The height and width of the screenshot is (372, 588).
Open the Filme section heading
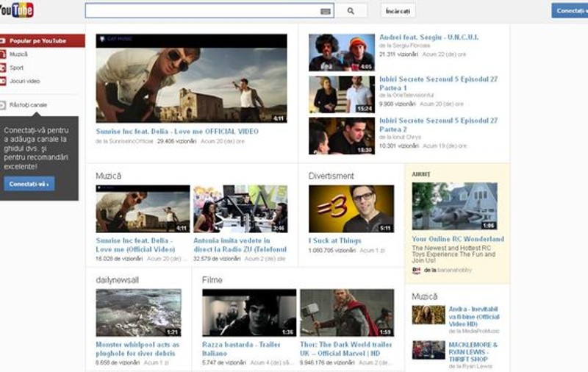[x=212, y=280]
